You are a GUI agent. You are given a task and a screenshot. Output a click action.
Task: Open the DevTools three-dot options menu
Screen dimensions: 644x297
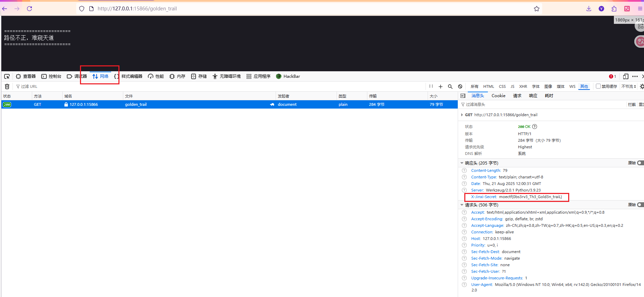pyautogui.click(x=635, y=76)
